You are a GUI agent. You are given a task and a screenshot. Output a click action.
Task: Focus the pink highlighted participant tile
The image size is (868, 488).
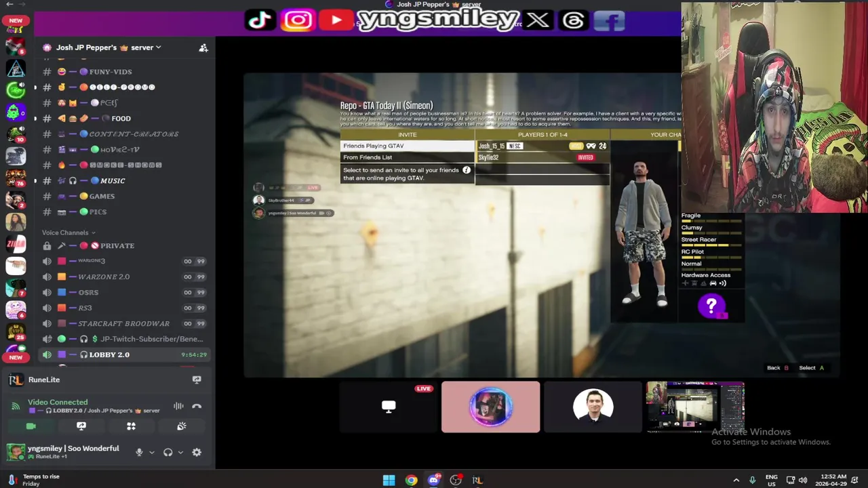491,407
